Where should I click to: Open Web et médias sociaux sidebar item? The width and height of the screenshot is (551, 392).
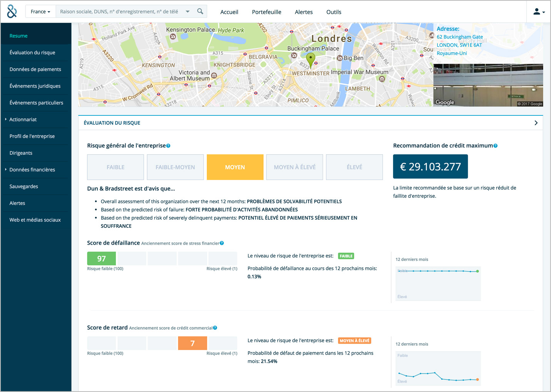(36, 220)
